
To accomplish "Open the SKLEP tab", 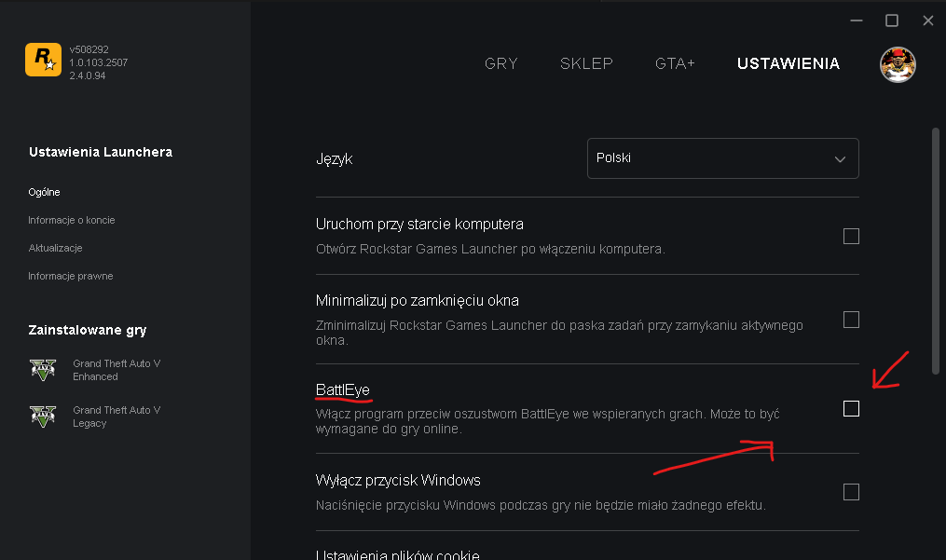I will click(586, 64).
